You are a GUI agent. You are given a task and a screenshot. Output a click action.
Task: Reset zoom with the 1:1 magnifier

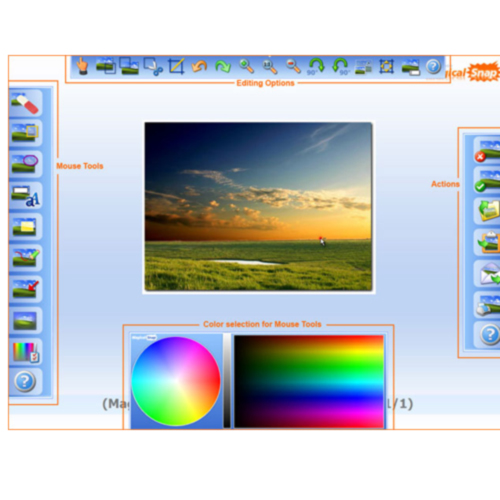(270, 66)
